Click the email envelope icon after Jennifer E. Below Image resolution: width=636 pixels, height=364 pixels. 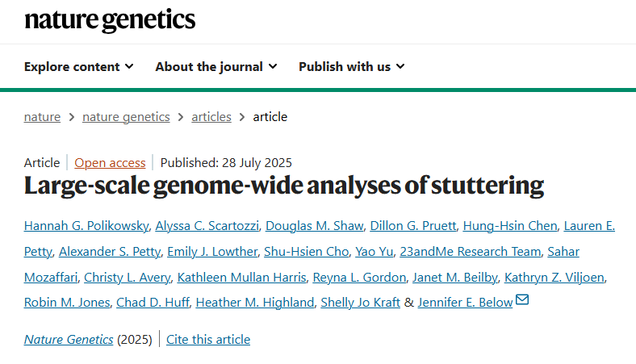click(522, 300)
